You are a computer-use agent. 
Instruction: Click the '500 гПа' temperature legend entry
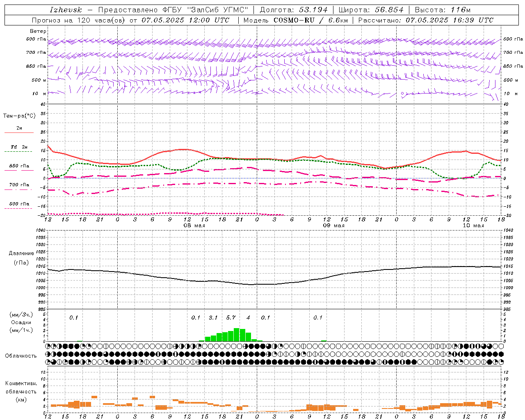click(x=19, y=203)
